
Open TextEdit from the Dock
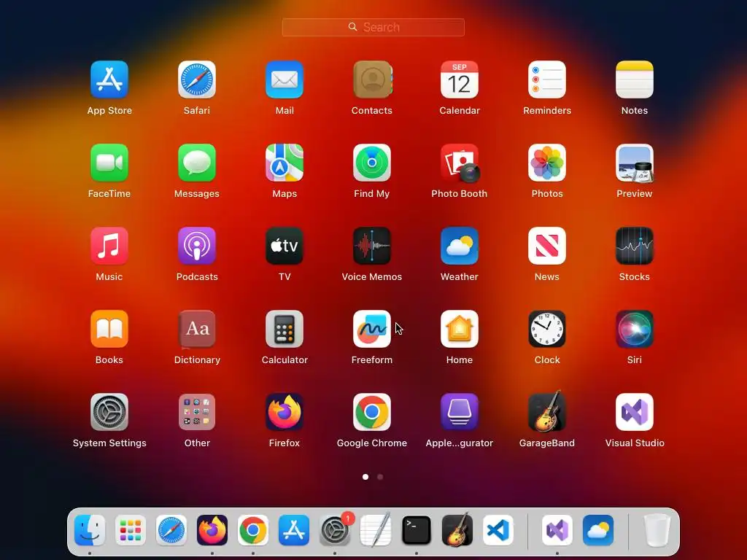click(376, 530)
